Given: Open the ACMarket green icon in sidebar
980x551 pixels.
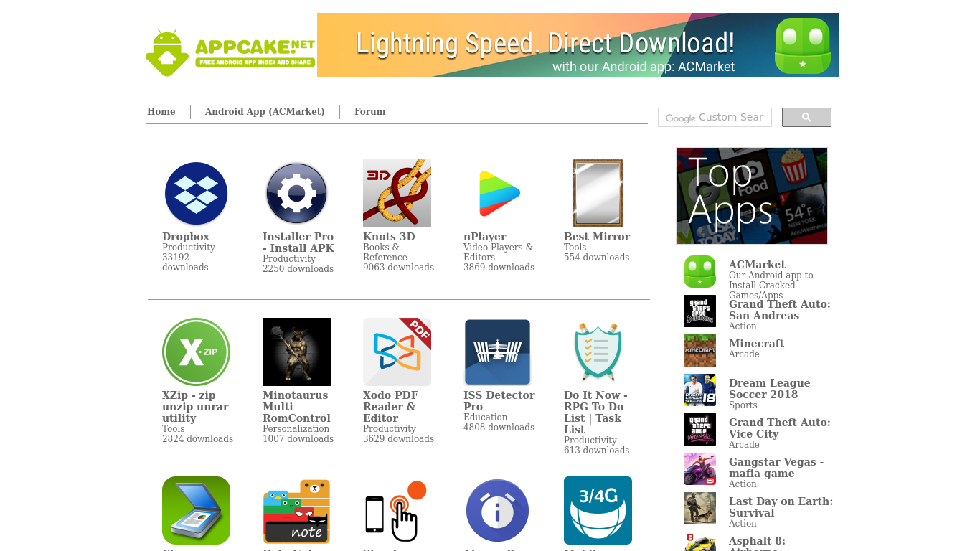Looking at the screenshot, I should pyautogui.click(x=699, y=272).
